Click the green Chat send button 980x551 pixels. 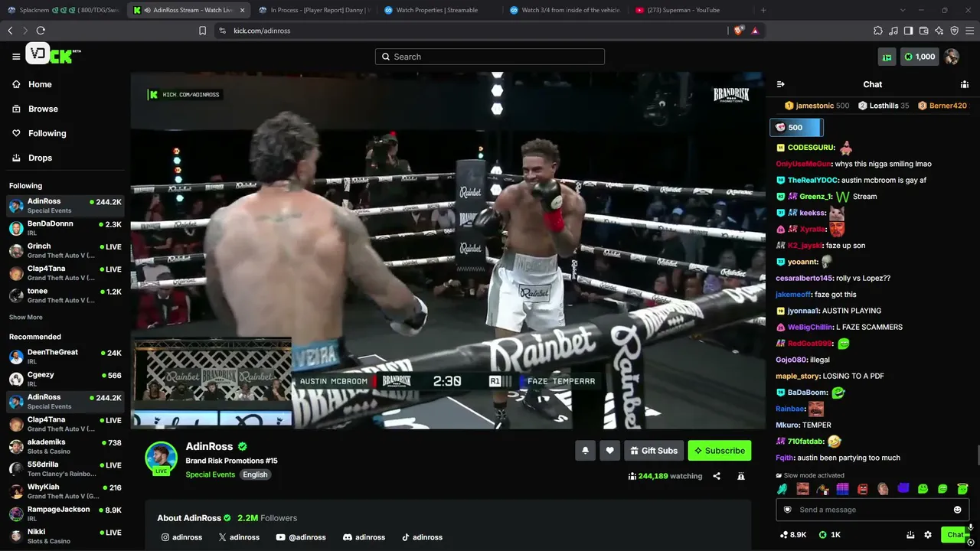955,535
